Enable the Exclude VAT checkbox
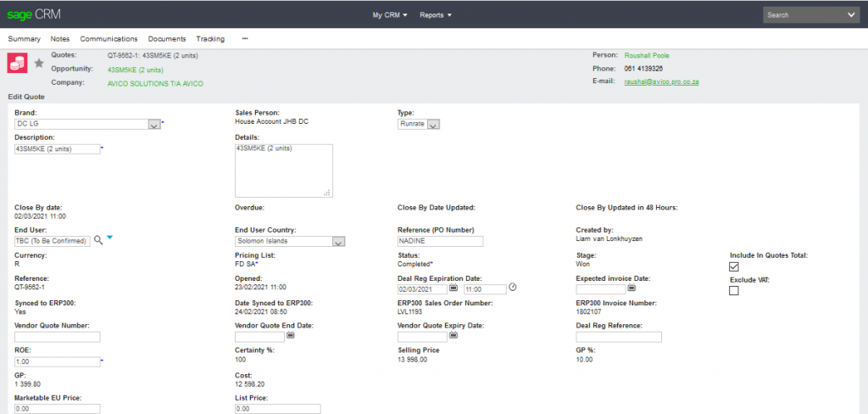868x414 pixels. coord(734,291)
